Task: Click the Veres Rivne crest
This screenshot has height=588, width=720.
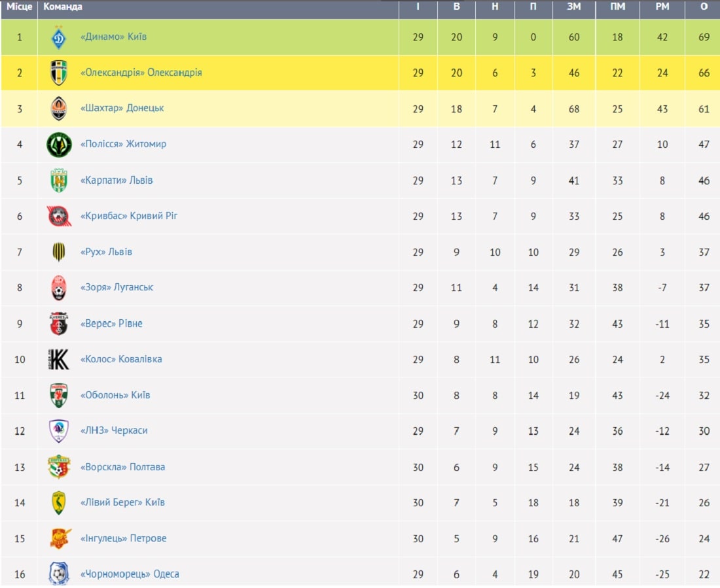Action: pos(59,324)
